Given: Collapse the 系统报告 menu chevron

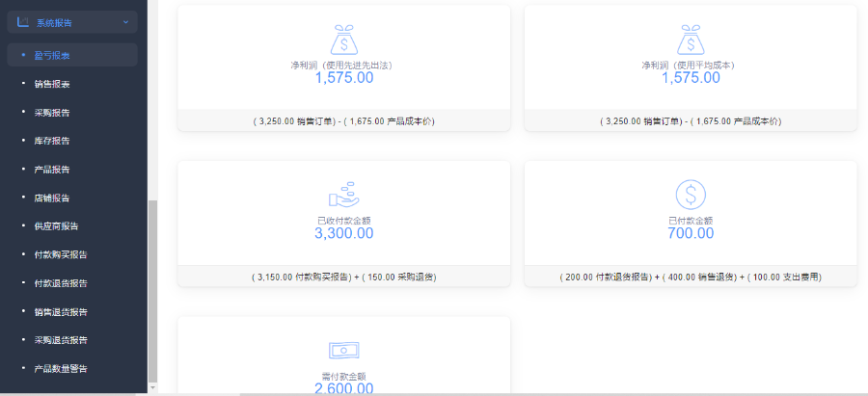Looking at the screenshot, I should coord(125,22).
